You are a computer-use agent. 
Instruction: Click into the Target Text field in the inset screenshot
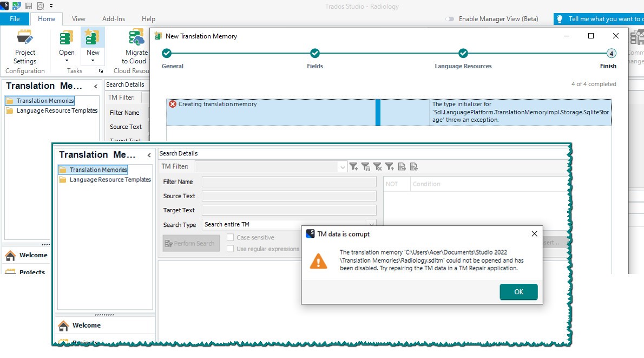(289, 210)
